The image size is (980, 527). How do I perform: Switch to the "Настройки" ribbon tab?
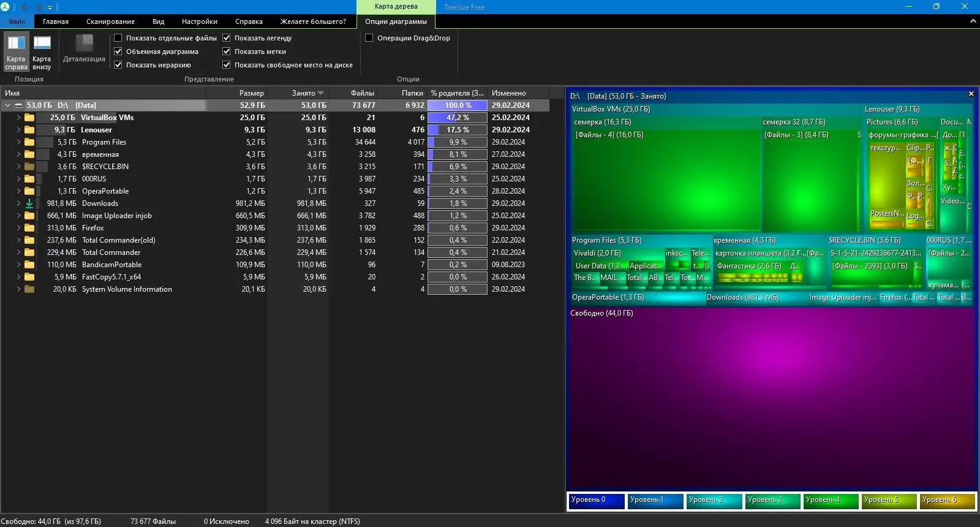tap(200, 21)
